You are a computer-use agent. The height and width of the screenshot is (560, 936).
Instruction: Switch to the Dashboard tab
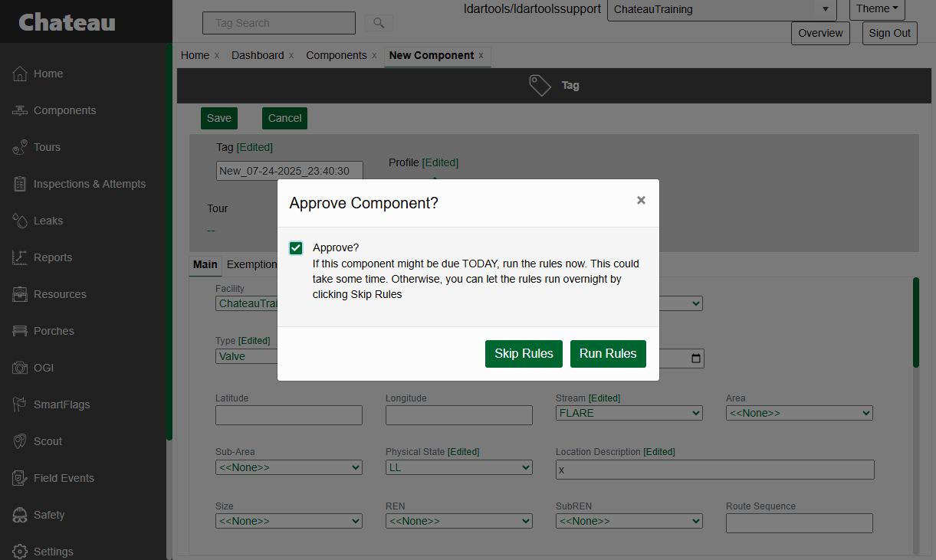click(258, 55)
